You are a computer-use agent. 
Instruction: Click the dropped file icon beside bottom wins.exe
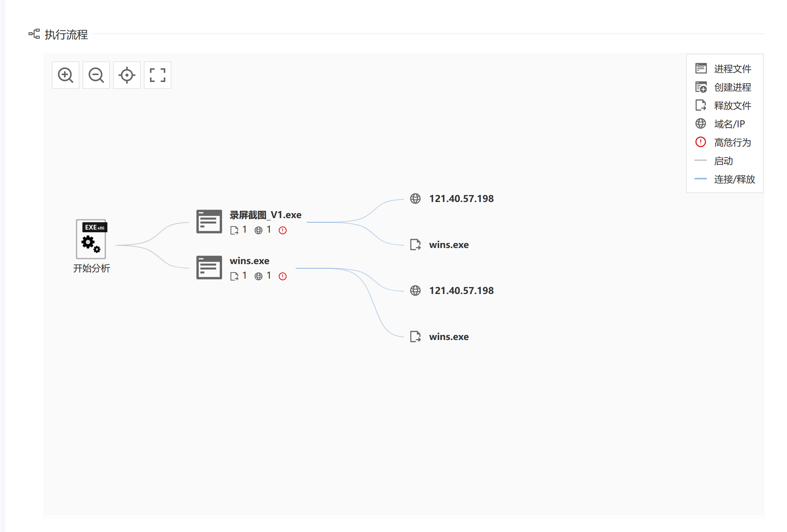pyautogui.click(x=415, y=337)
